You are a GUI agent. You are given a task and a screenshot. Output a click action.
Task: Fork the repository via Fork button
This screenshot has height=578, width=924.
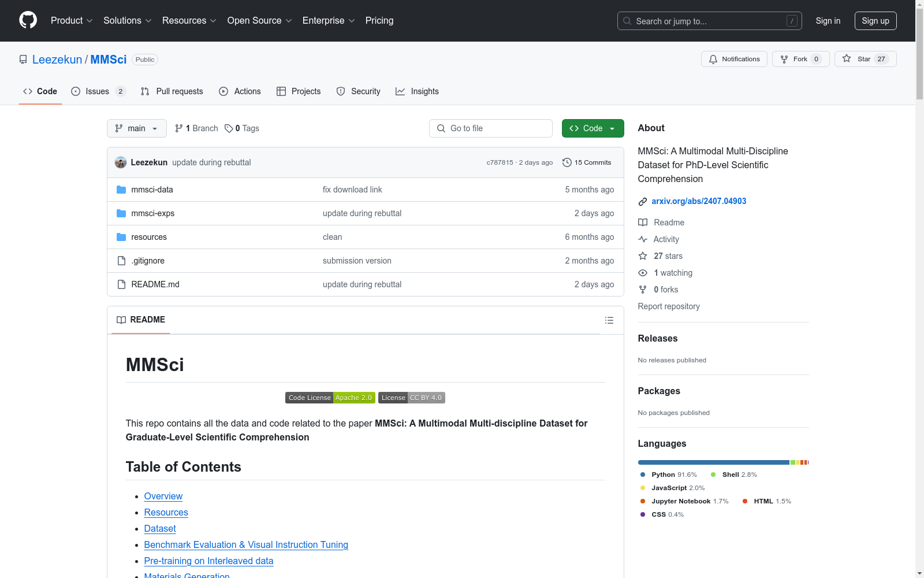(x=800, y=59)
